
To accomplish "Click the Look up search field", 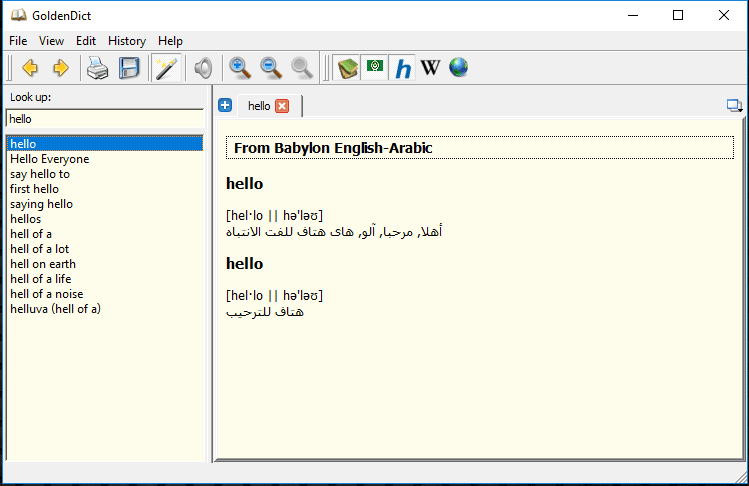I will click(104, 119).
